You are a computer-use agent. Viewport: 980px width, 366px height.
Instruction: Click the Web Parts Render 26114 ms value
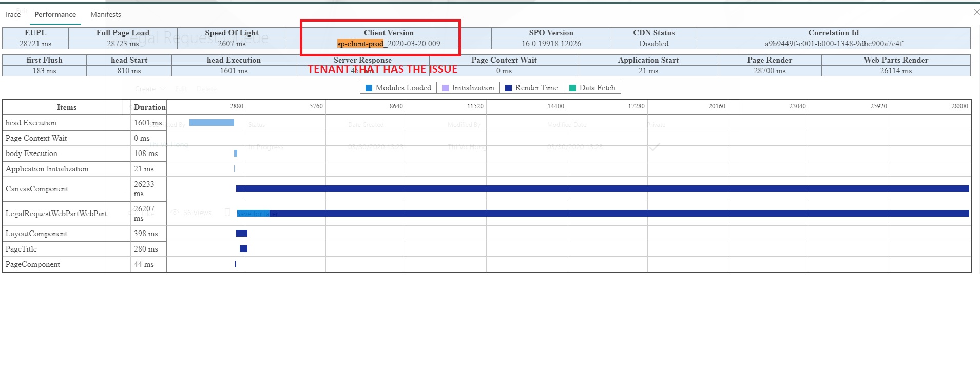tap(896, 71)
